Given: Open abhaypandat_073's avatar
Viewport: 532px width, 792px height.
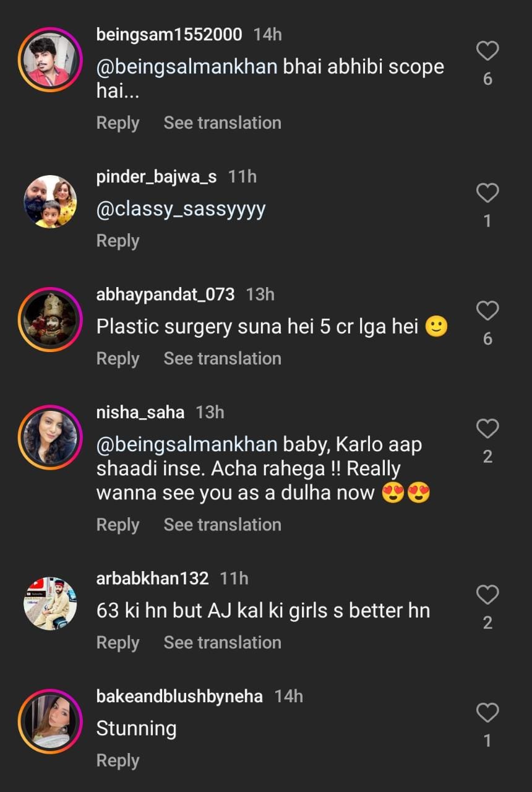Looking at the screenshot, I should click(50, 319).
